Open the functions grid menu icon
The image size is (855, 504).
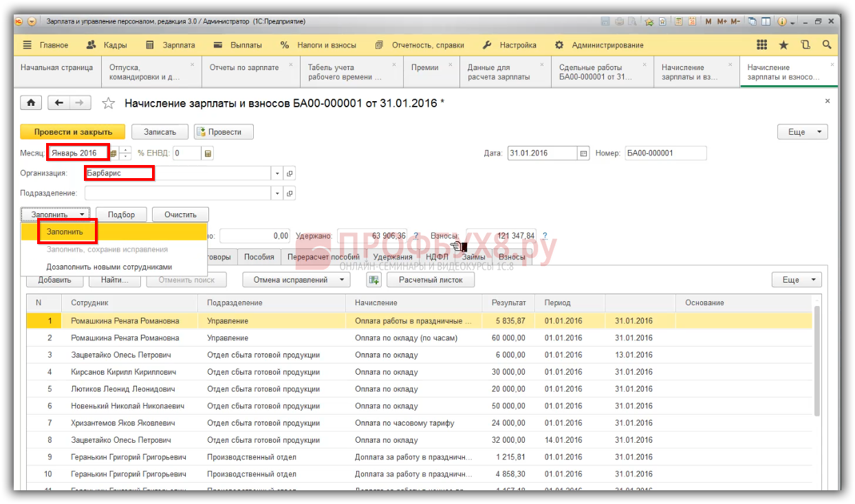coord(762,45)
